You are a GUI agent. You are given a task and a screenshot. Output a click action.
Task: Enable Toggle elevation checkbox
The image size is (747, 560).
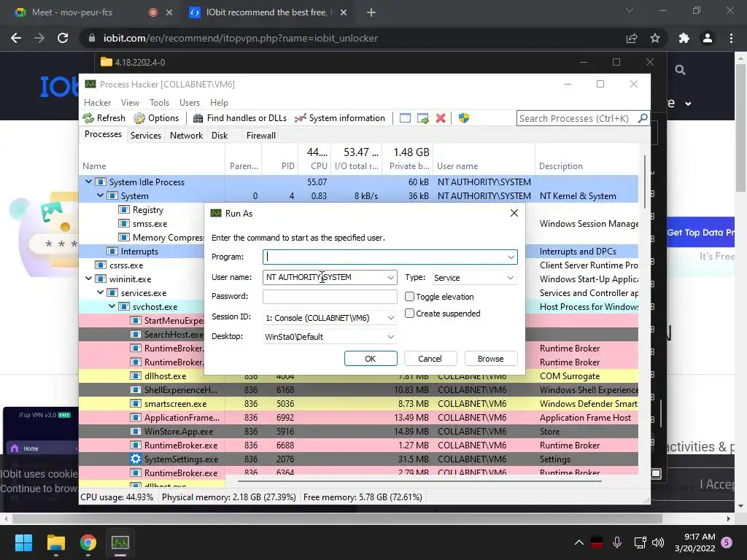[409, 297]
